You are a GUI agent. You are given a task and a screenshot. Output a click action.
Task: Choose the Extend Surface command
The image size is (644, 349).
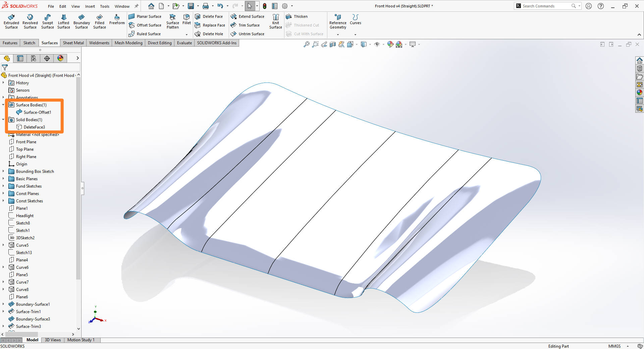coord(248,16)
